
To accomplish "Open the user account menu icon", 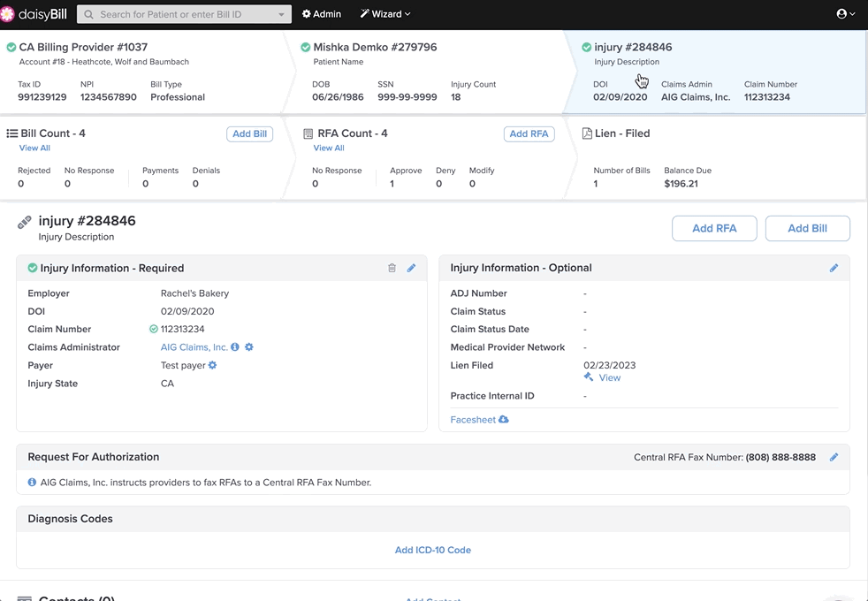I will (845, 14).
